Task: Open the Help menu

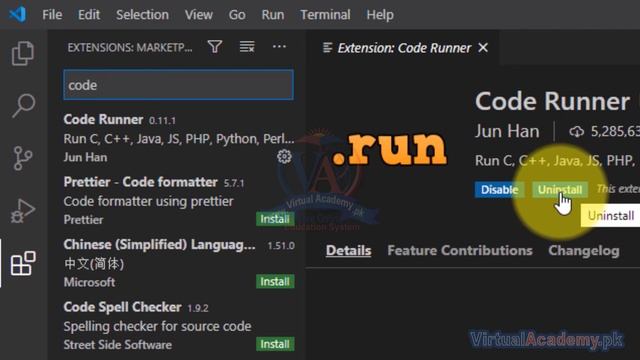Action: pos(380,15)
